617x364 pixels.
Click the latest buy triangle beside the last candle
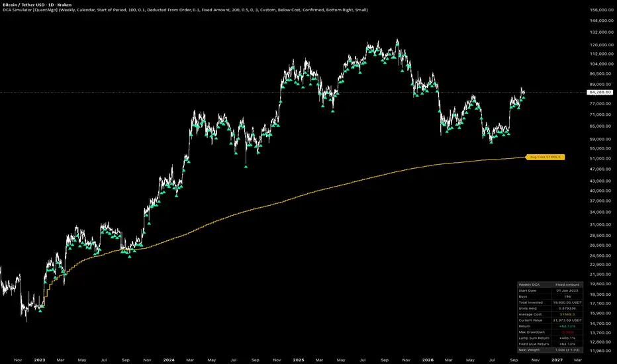524,97
